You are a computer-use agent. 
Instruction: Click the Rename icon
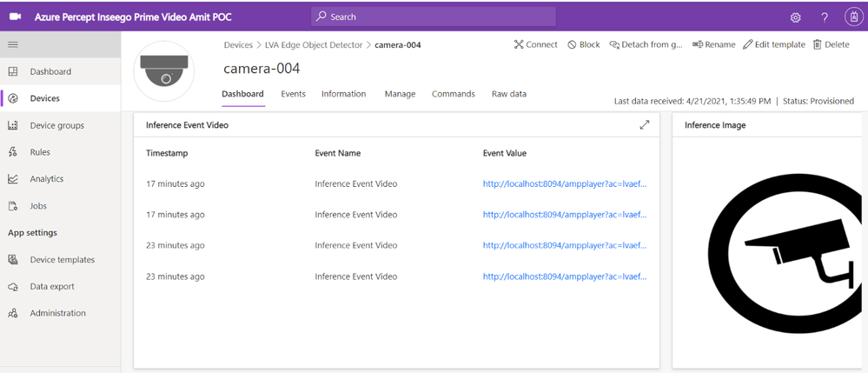698,45
